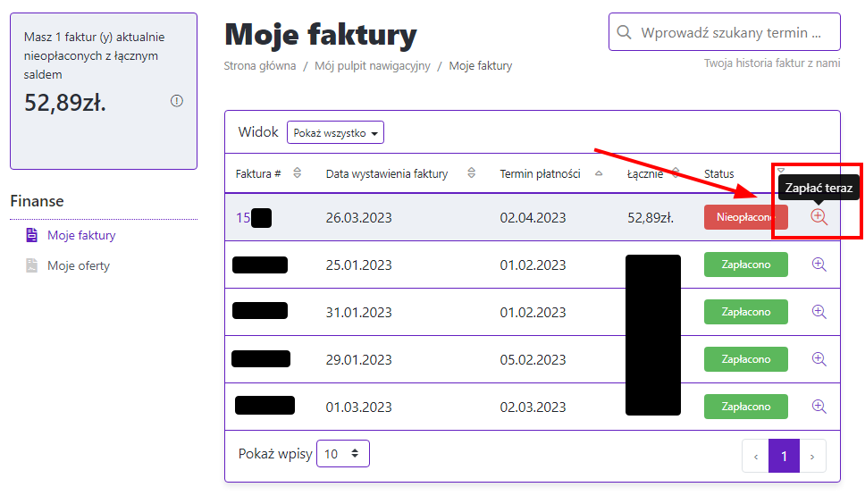Sort by Termin płatności column
Viewport: 865px width, 504px height.
pos(599,173)
